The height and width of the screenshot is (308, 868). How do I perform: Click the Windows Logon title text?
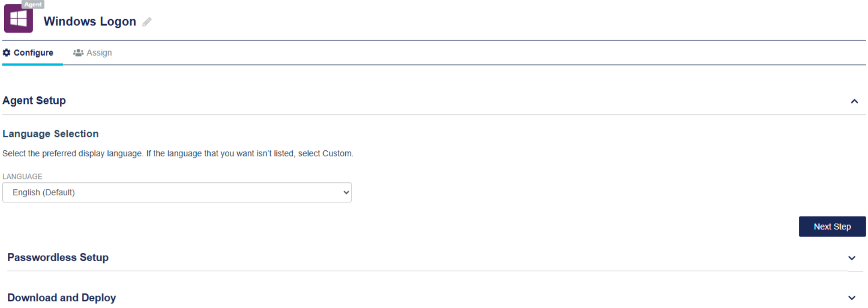[x=90, y=21]
